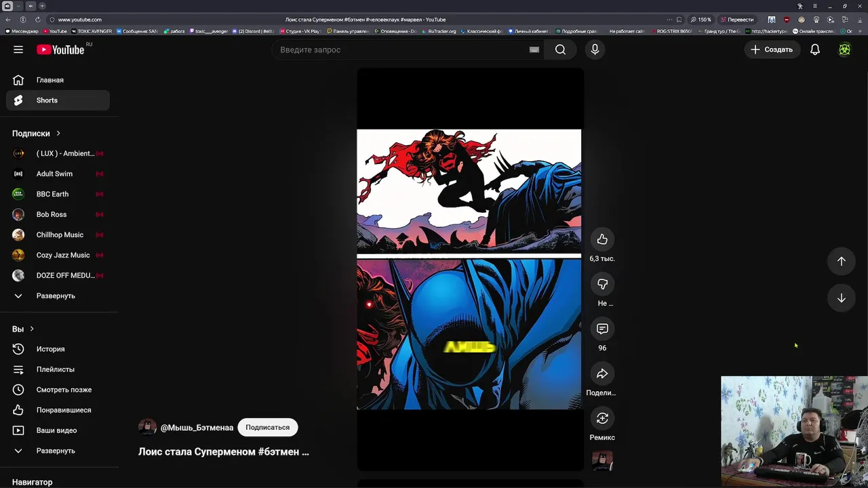This screenshot has width=868, height=488.
Task: Expand the Вы list with Развернуть
Action: coord(58,451)
